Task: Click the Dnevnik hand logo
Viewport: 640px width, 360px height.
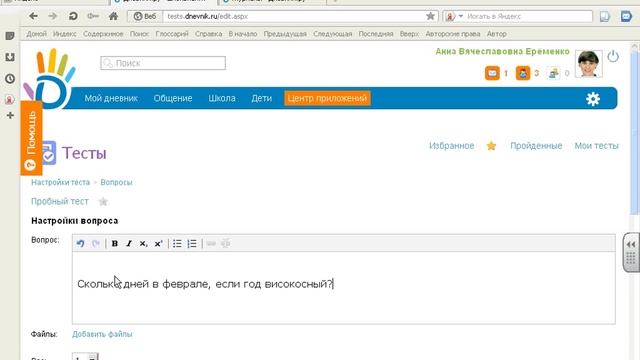Action: tap(49, 79)
